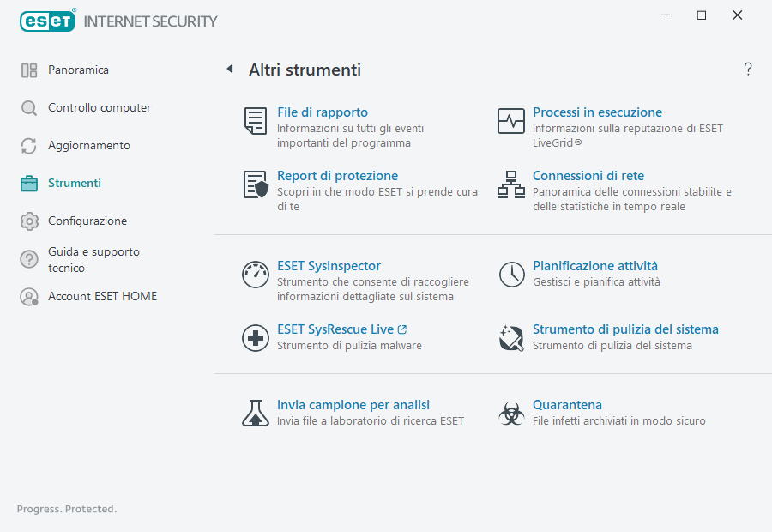Click the ESET logo in the header
Viewport: 772px width, 532px height.
point(47,21)
